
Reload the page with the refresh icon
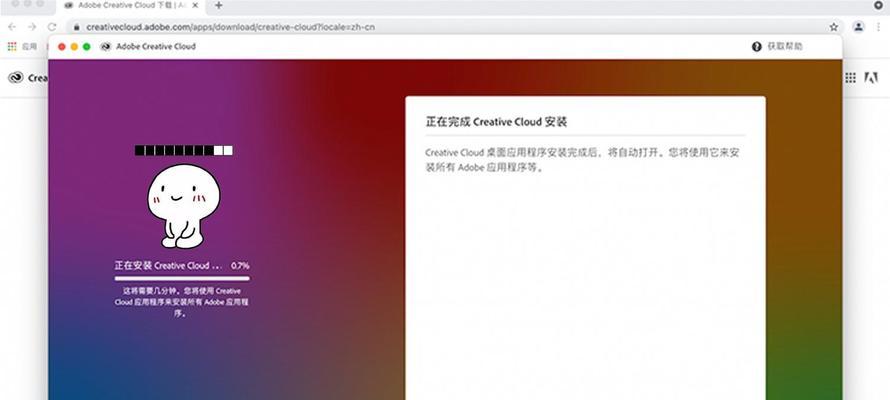point(52,27)
